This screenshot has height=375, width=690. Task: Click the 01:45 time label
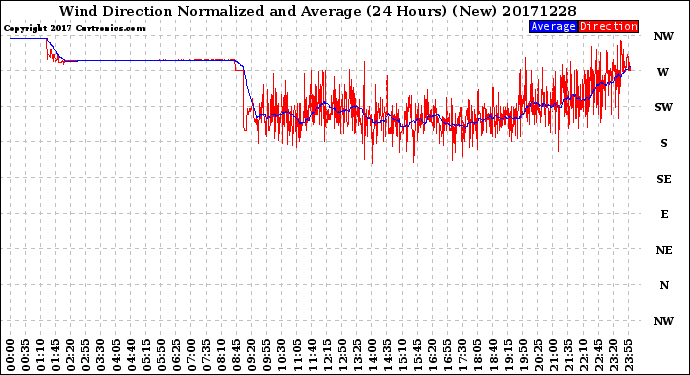(56, 355)
